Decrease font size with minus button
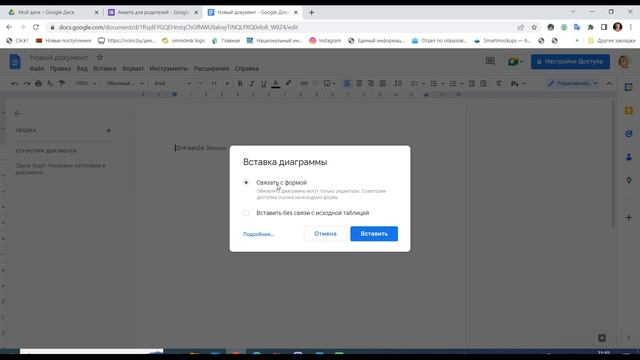Viewport: 640px width, 360px height. point(200,84)
